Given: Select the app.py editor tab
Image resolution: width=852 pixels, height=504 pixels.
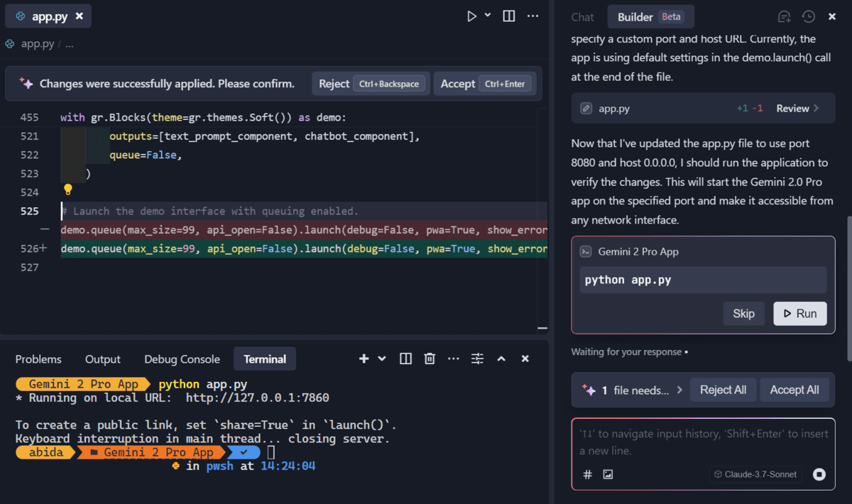Looking at the screenshot, I should coord(48,16).
